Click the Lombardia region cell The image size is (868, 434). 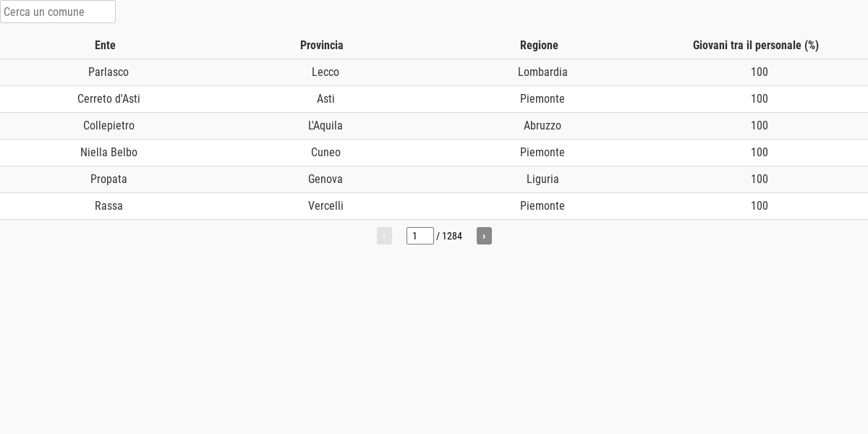(x=542, y=72)
